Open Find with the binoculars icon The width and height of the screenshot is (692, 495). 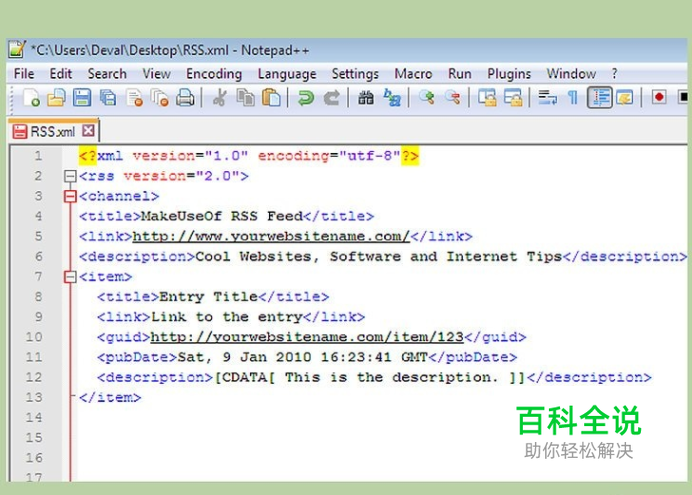[x=365, y=98]
